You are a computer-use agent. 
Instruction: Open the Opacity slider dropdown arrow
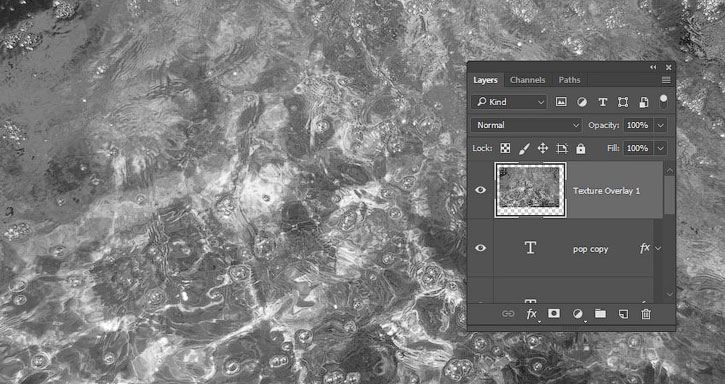click(x=661, y=125)
